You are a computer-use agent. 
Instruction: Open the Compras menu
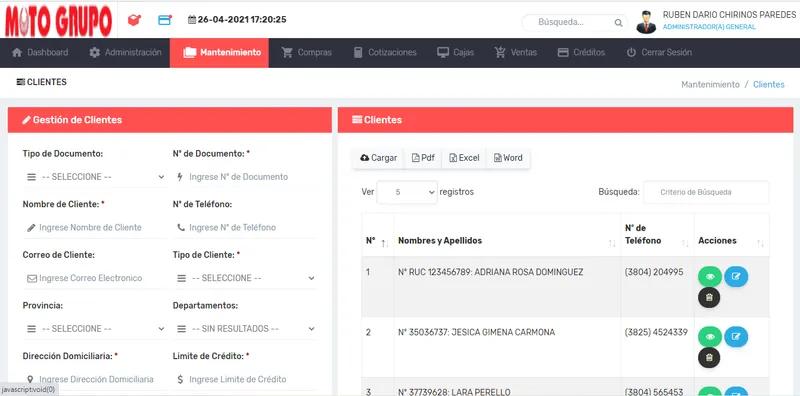[307, 52]
